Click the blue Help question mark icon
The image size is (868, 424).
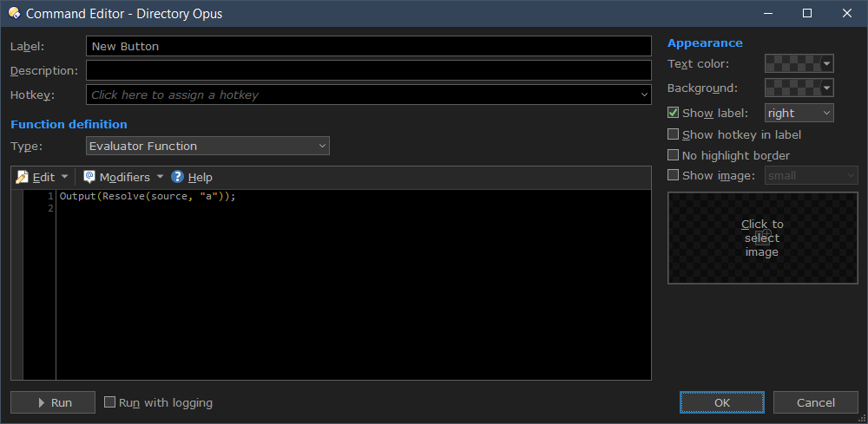(x=178, y=177)
